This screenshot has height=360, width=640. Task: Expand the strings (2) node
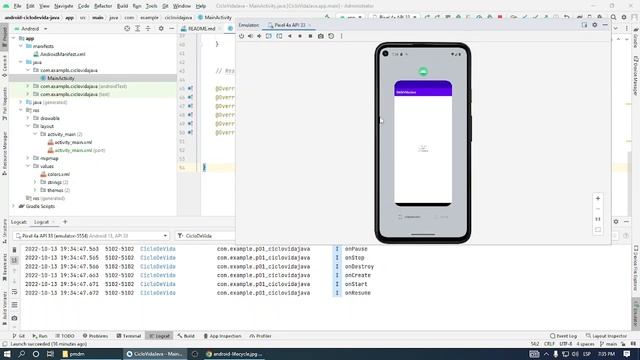[x=36, y=182]
